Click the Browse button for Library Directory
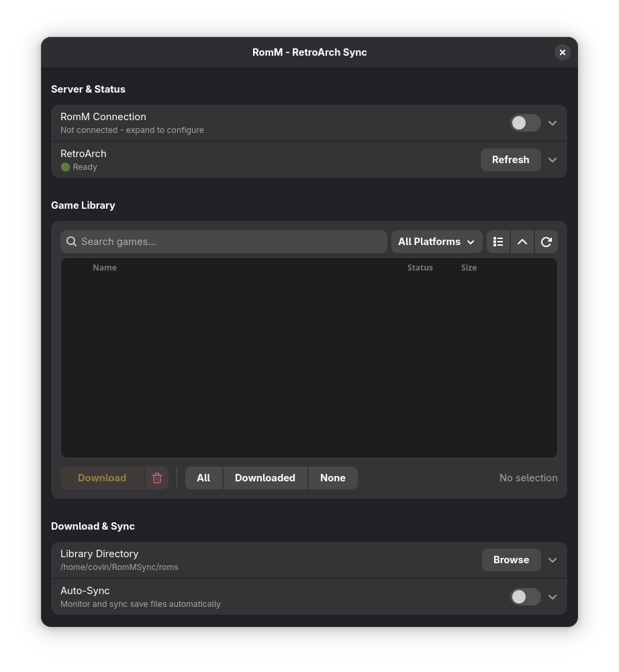Image resolution: width=619 pixels, height=672 pixels. point(511,560)
